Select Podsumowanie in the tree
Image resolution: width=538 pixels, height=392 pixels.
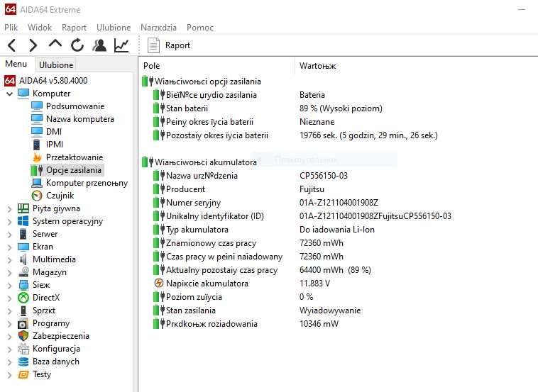click(75, 106)
